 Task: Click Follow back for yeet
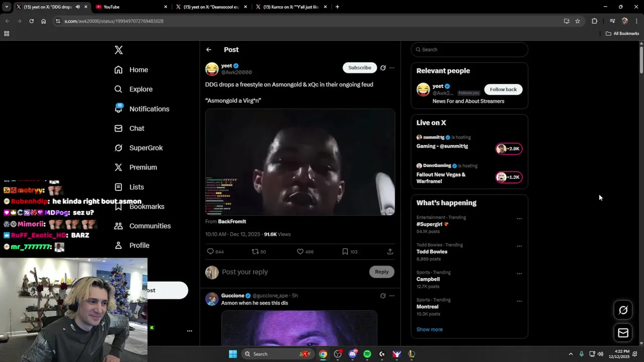click(x=503, y=89)
